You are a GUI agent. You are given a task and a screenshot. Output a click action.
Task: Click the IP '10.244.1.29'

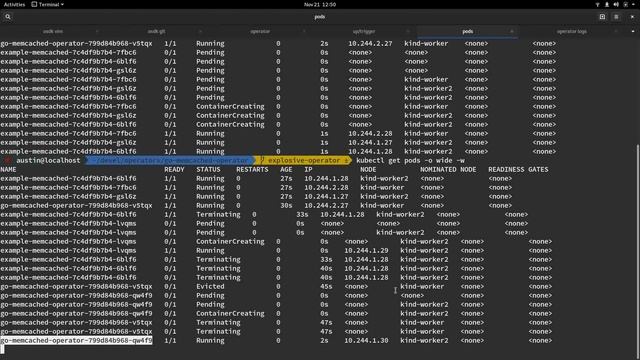click(x=366, y=251)
